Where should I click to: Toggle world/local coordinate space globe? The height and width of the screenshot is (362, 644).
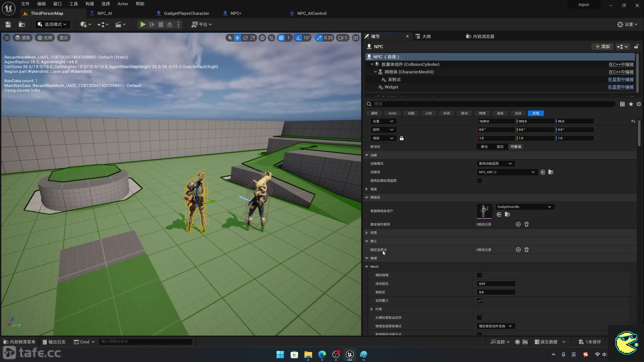pyautogui.click(x=262, y=38)
